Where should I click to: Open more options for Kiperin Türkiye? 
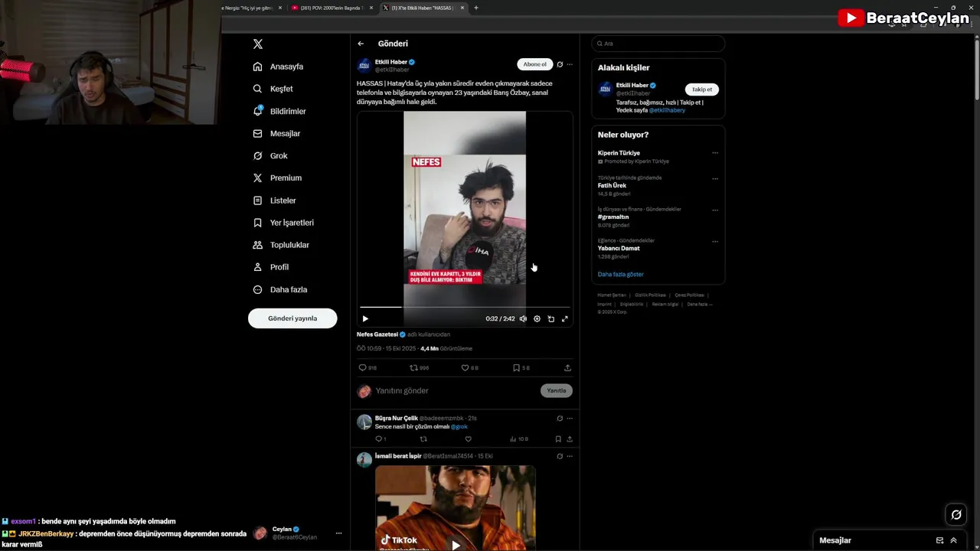pos(715,153)
